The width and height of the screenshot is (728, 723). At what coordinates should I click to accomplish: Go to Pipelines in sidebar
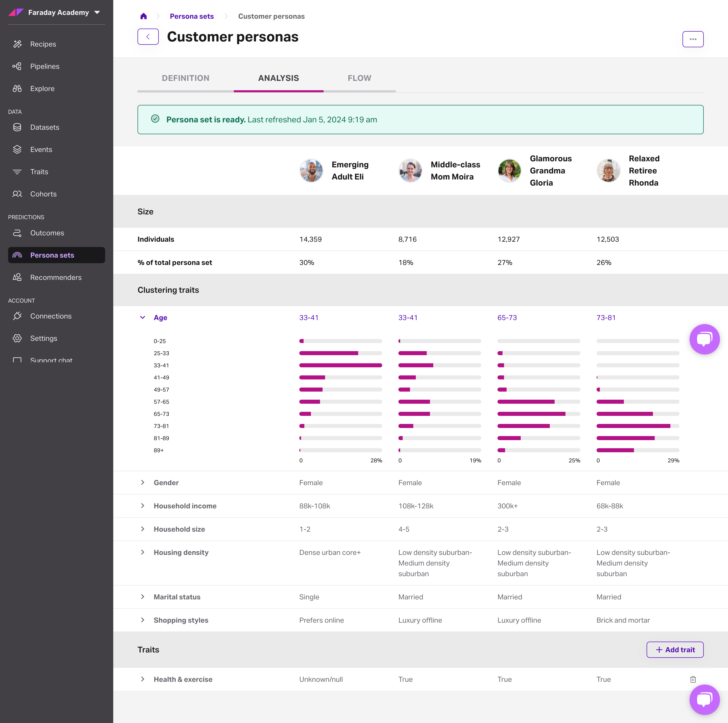44,66
